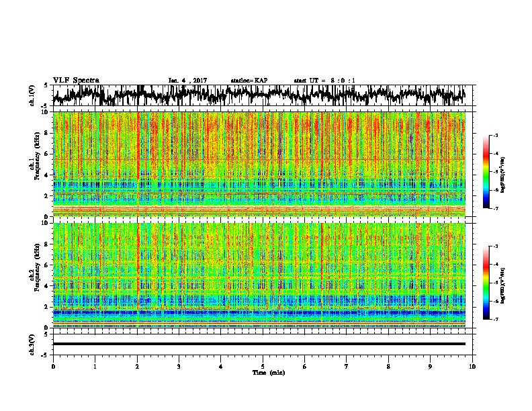Click the -7 value on ch.1 color bar
Image resolution: width=532 pixels, height=411 pixels.
click(495, 208)
